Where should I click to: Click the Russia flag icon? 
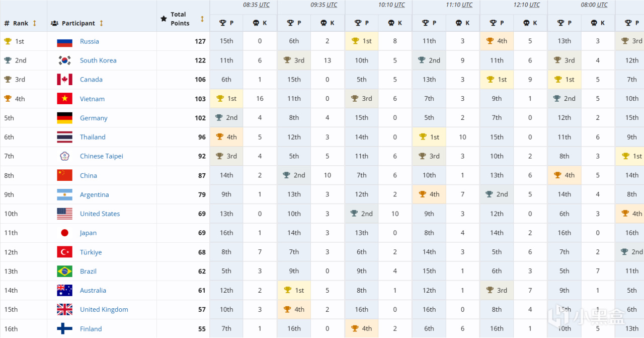(64, 42)
